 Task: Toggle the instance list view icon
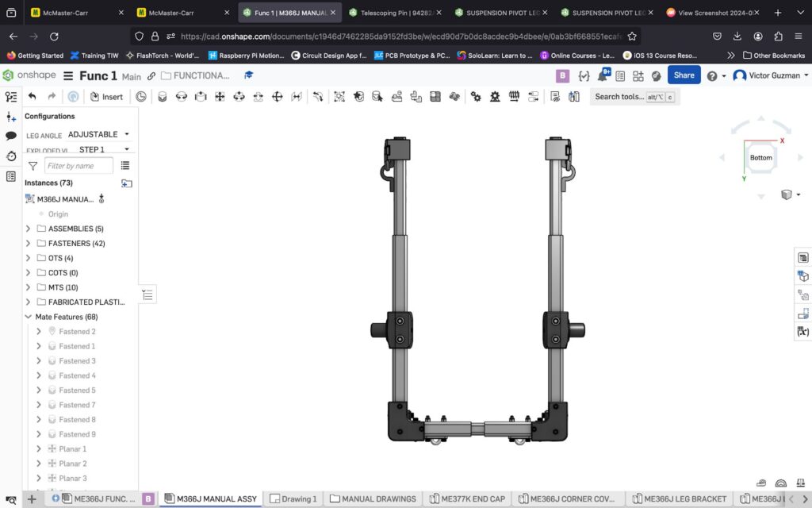tap(125, 166)
